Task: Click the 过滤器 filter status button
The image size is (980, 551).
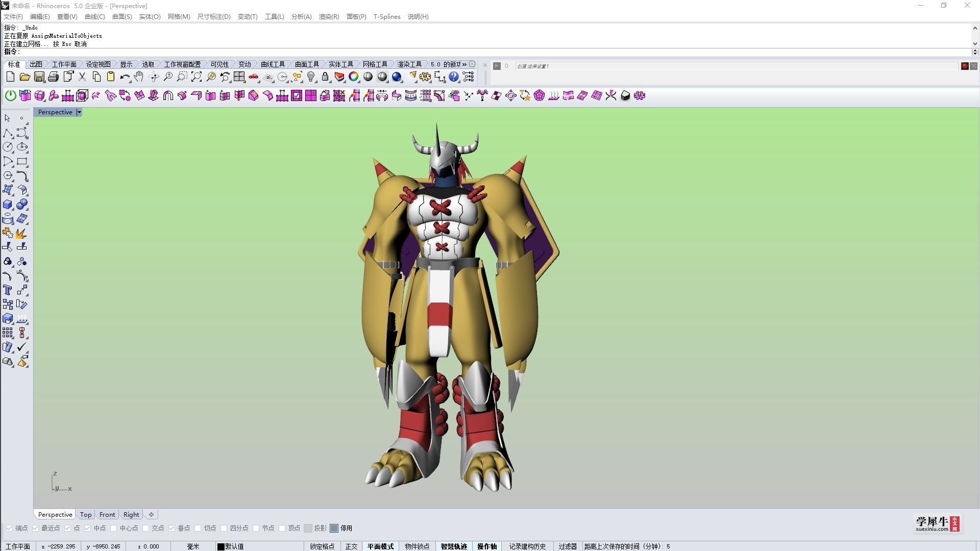Action: (x=567, y=546)
